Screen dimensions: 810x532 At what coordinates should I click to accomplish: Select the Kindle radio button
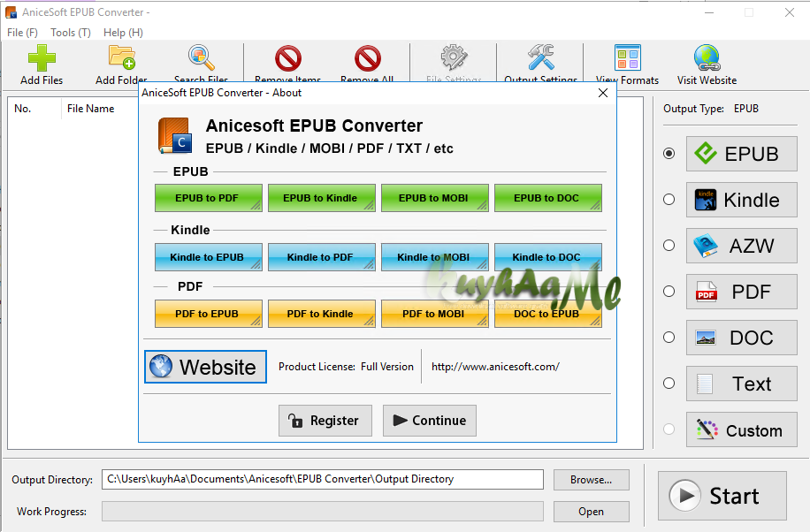click(x=669, y=200)
